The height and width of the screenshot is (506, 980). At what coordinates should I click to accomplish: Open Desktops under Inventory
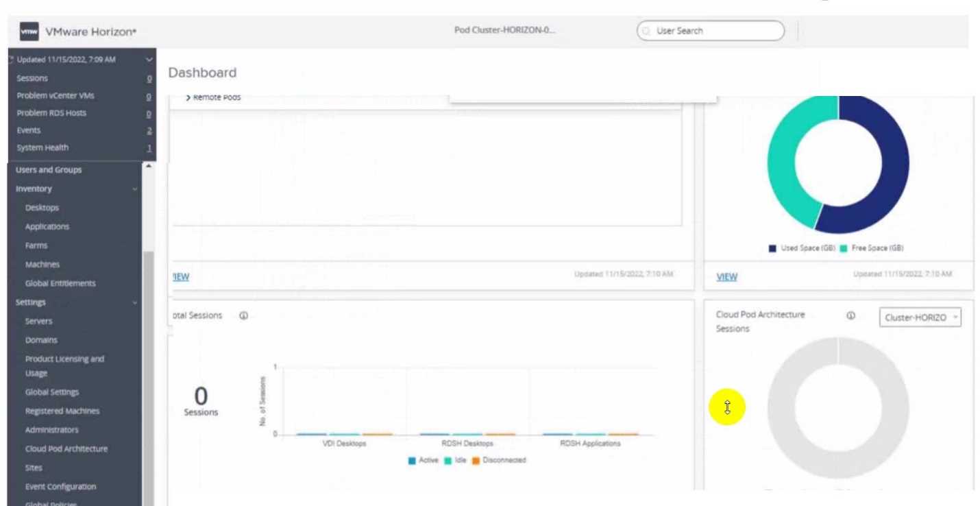(x=42, y=208)
